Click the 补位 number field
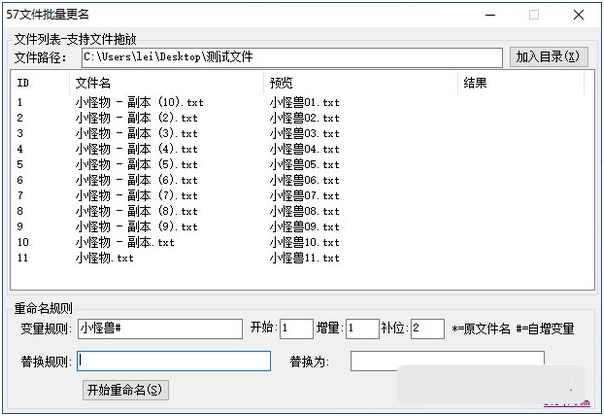This screenshot has height=416, width=604. click(x=427, y=329)
